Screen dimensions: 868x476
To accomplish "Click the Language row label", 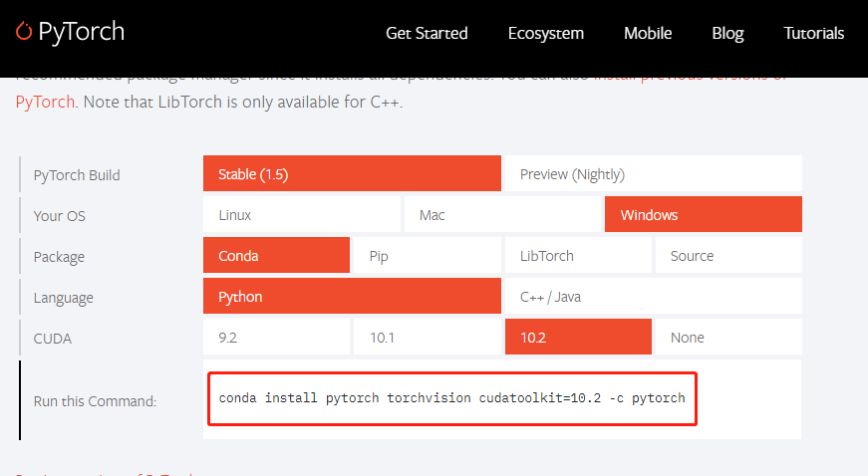I will pos(63,298).
